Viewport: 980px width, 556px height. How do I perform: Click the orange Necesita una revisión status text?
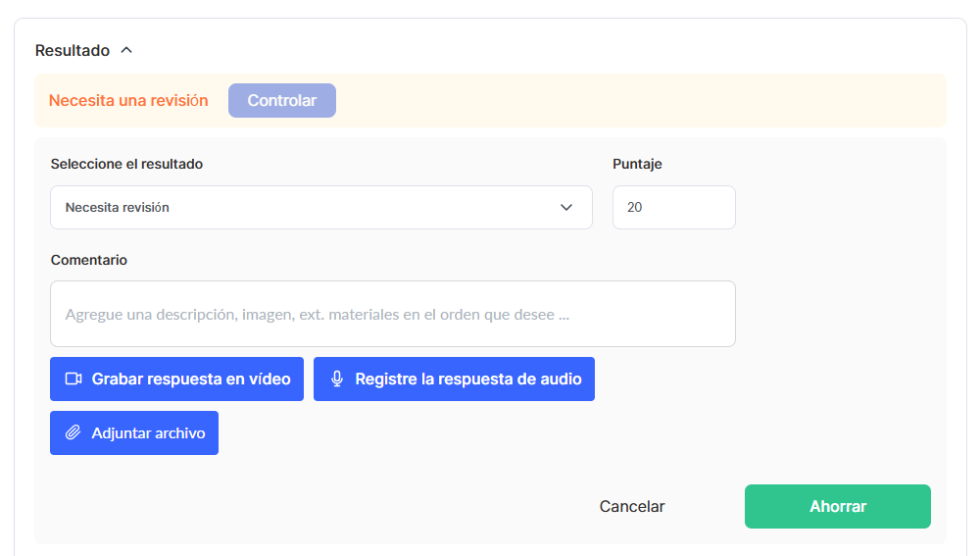click(x=128, y=101)
